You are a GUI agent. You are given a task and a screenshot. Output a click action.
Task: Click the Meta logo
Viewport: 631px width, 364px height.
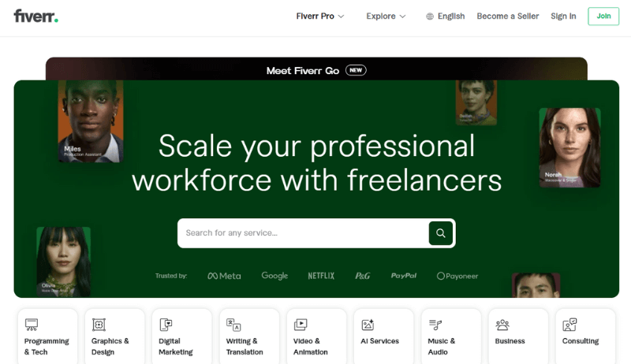tap(224, 276)
